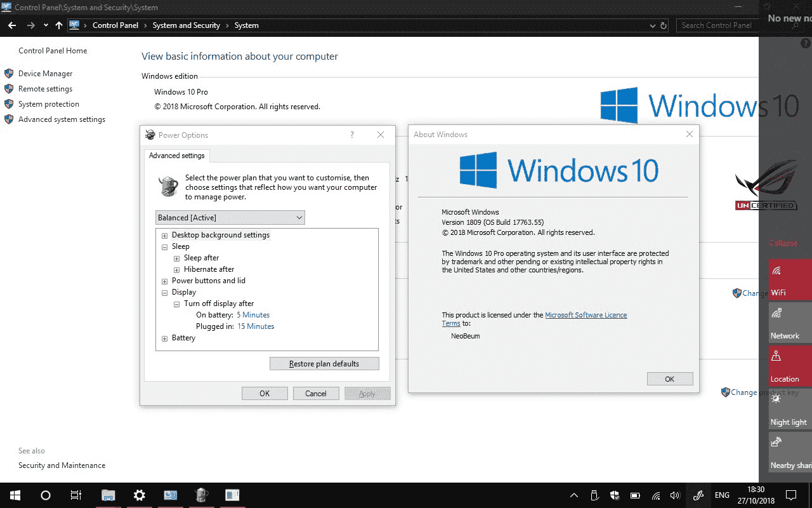Switch to the About Windows taskbar icon
Screen dimensions: 812x508
[232, 495]
